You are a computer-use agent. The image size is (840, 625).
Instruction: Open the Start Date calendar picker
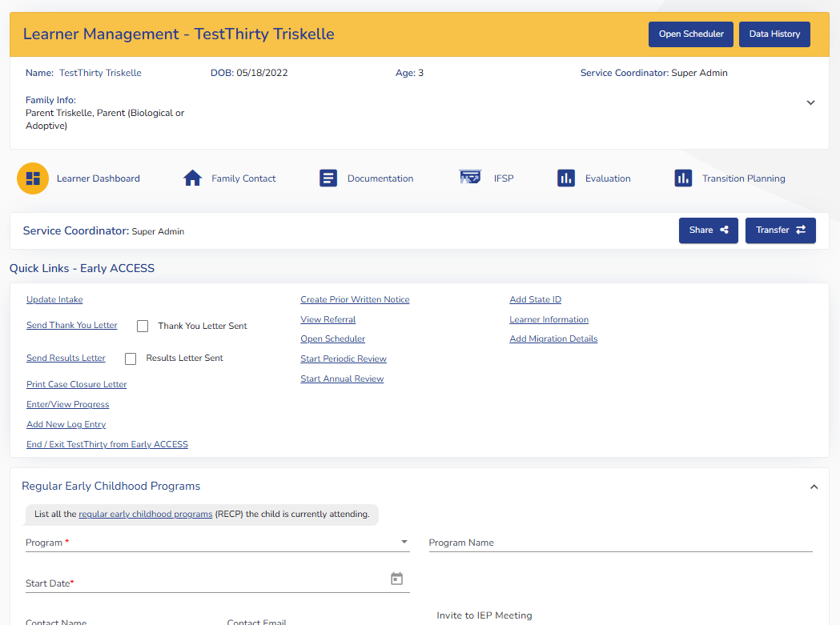point(396,579)
